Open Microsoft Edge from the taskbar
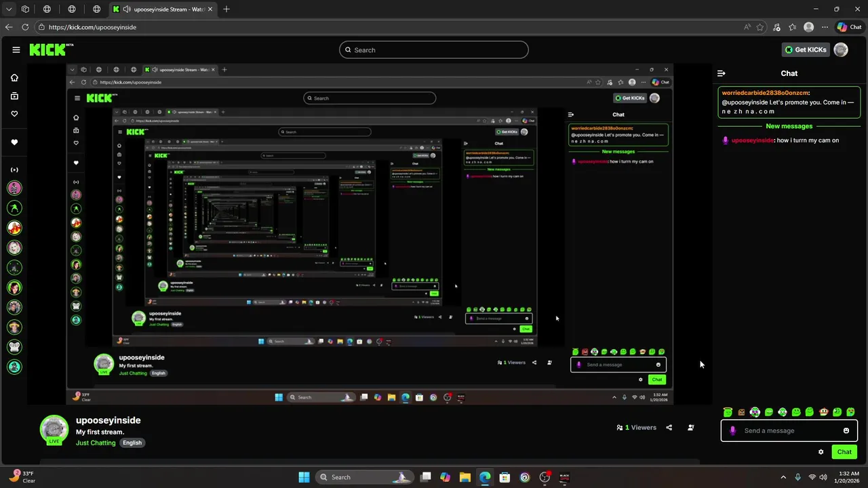868x488 pixels. [485, 477]
